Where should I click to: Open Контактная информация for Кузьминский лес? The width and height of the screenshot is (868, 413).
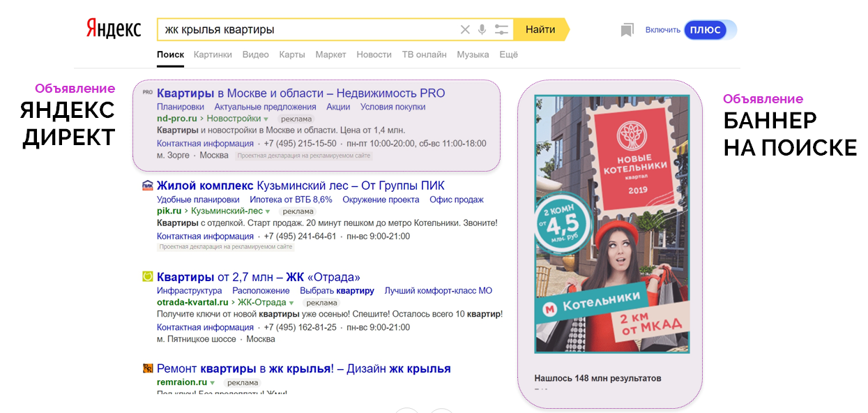(x=205, y=236)
